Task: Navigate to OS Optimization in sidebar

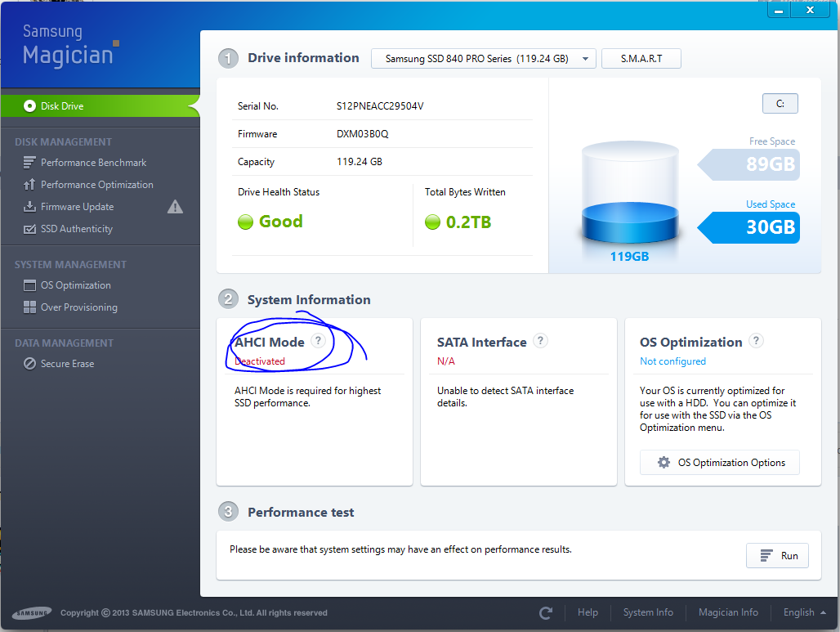Action: tap(75, 285)
